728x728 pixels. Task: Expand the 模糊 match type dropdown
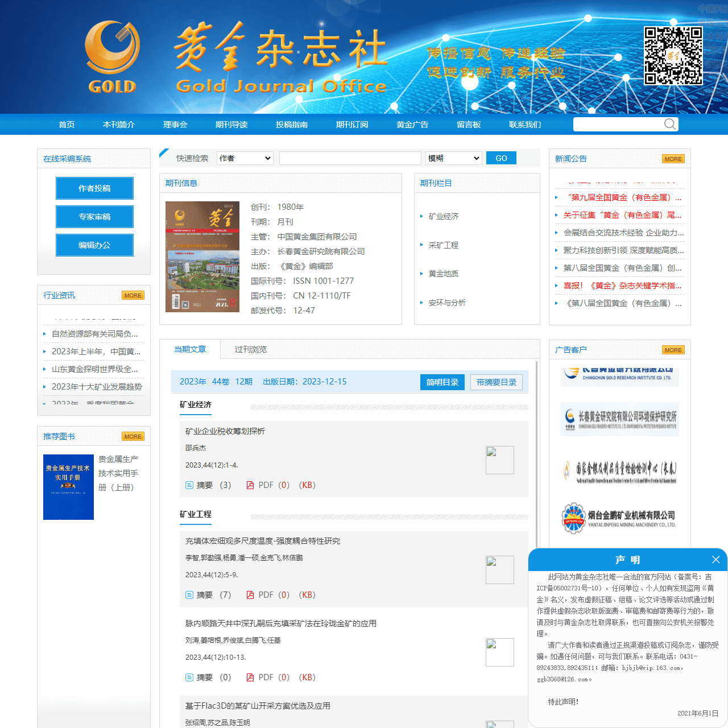(454, 158)
